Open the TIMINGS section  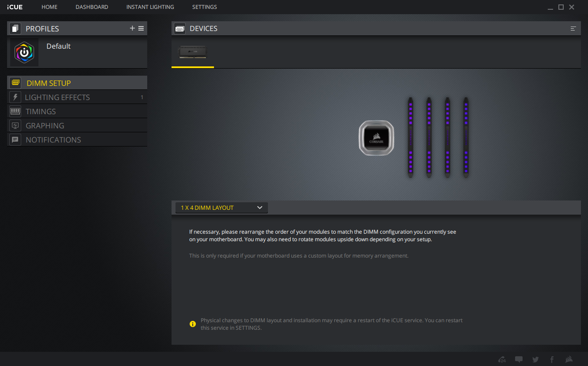pyautogui.click(x=77, y=111)
